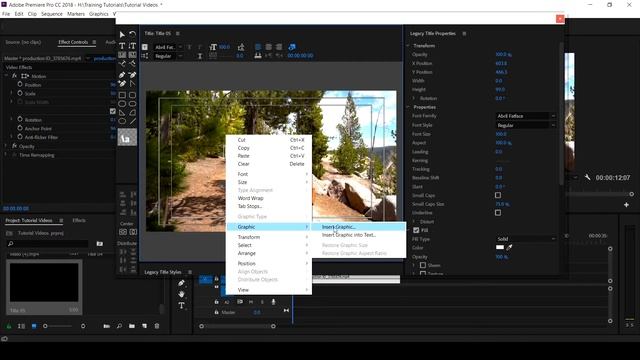Collapse the Properties section in Title Properties
640x360 pixels.
pos(407,107)
